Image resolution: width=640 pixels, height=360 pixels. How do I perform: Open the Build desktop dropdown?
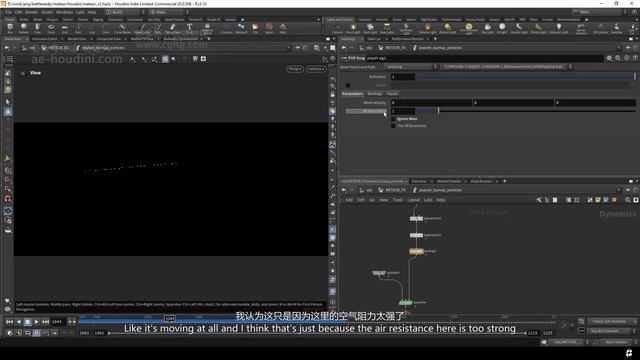125,12
